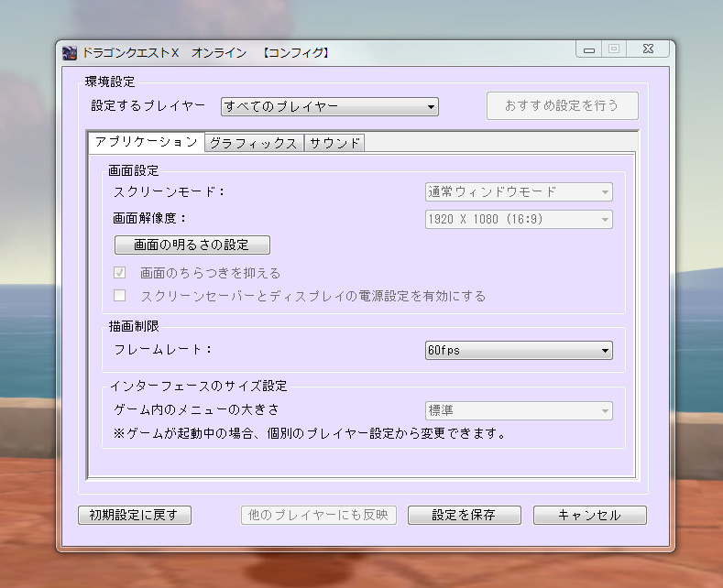Click the 設定を保存 button
The image size is (723, 588).
tap(465, 515)
